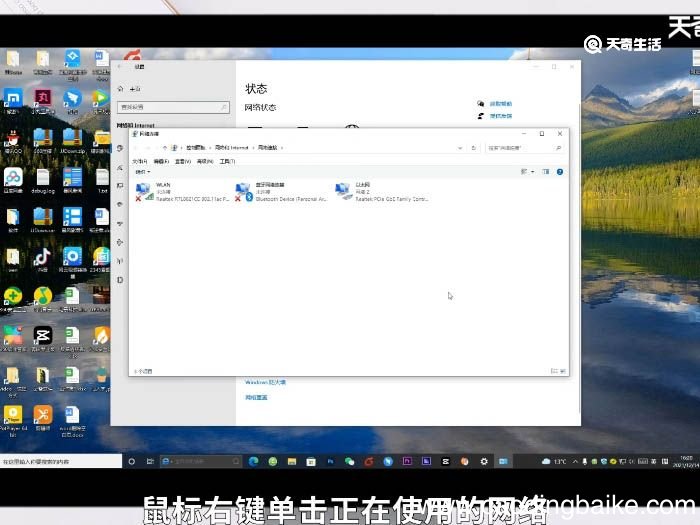Open the Advanced (高级) menu
Image resolution: width=700 pixels, height=525 pixels.
205,161
